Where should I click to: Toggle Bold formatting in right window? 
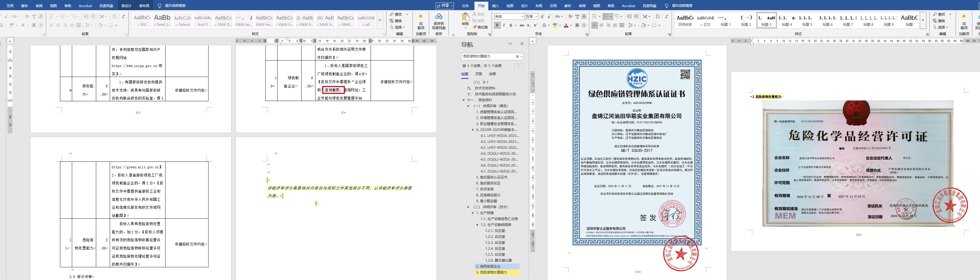[497, 25]
